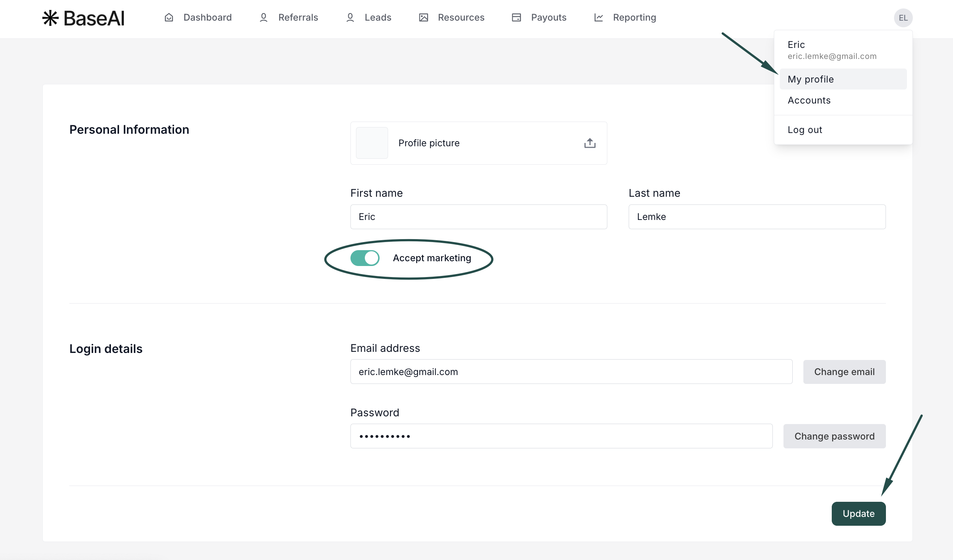953x560 pixels.
Task: Click into the Last name field
Action: click(x=757, y=217)
